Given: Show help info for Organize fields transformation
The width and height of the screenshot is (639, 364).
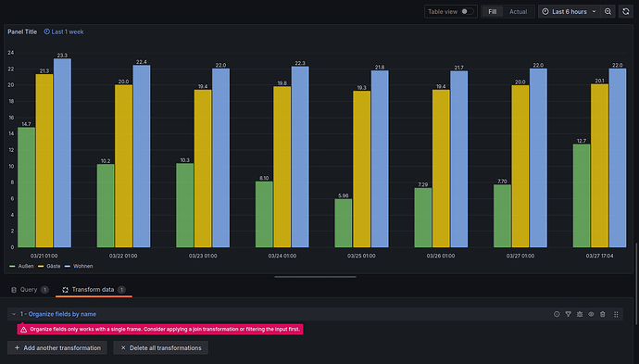Looking at the screenshot, I should tap(557, 314).
